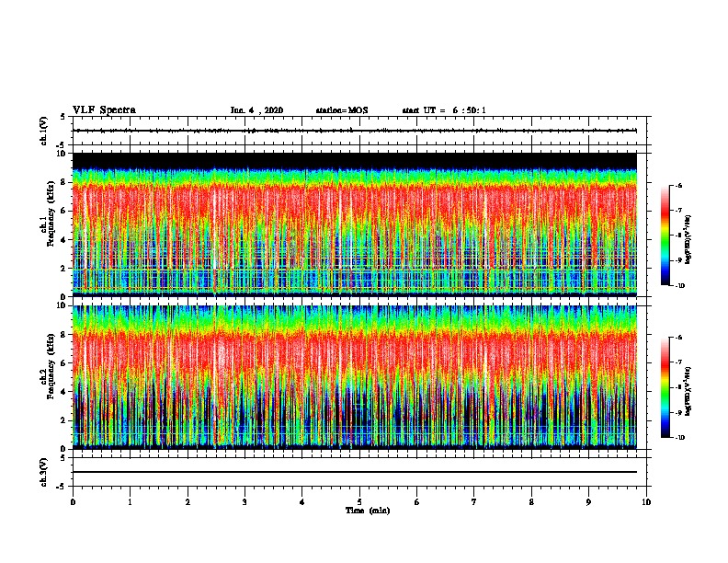Click tick label "9" on Time axis

click(x=588, y=502)
